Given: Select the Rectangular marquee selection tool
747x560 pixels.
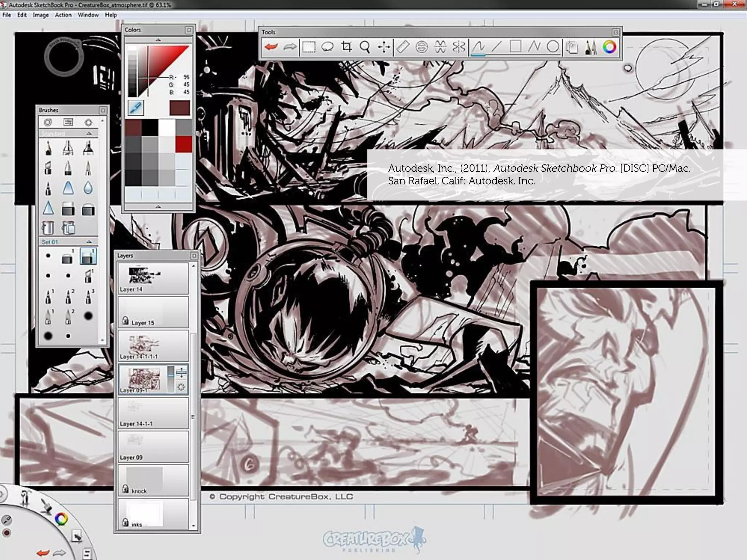Looking at the screenshot, I should [309, 47].
